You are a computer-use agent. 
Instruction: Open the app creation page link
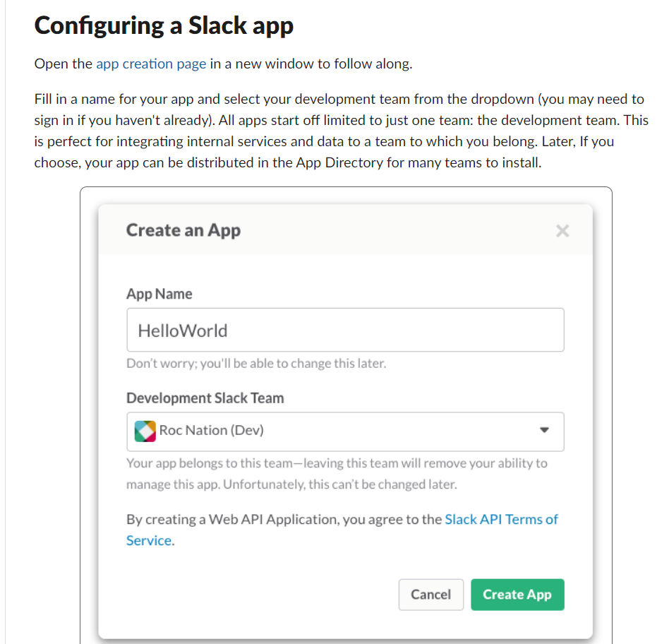151,64
